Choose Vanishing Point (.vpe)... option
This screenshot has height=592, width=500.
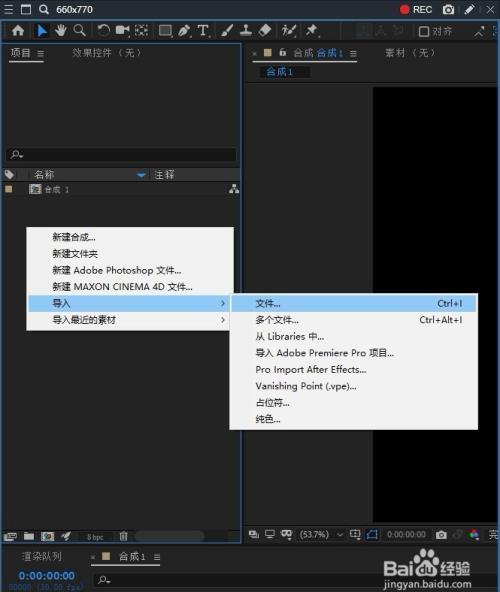(353, 386)
